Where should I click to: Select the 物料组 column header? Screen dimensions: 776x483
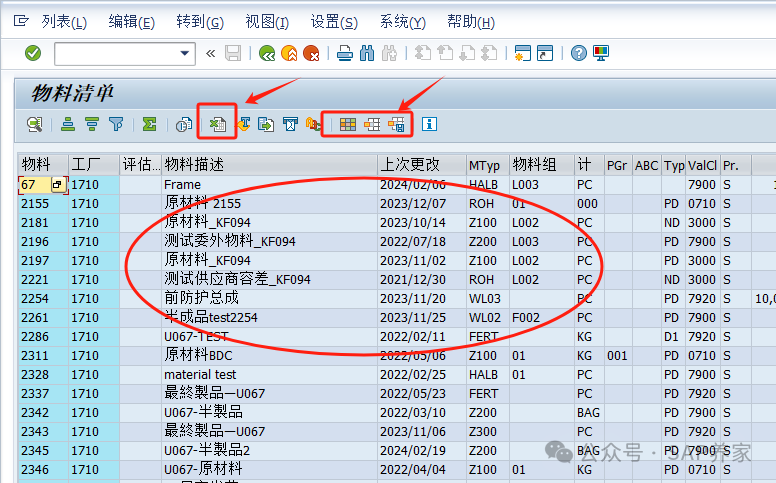[x=542, y=164]
